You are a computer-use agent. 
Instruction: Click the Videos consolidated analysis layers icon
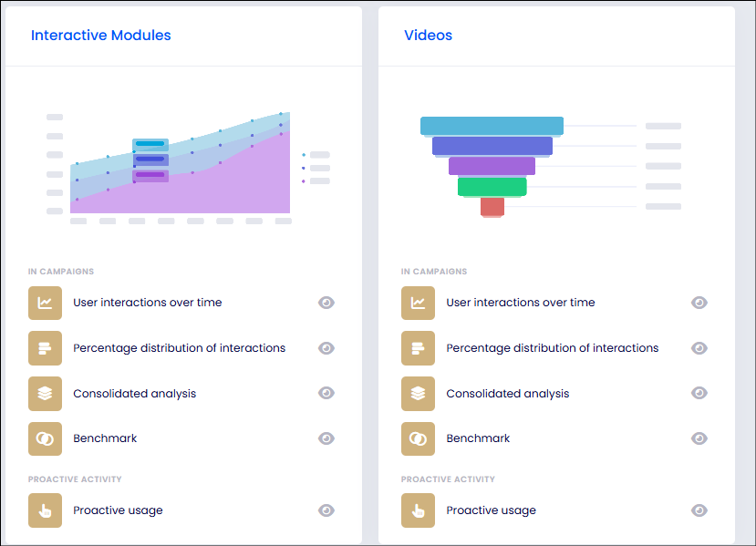pyautogui.click(x=418, y=394)
